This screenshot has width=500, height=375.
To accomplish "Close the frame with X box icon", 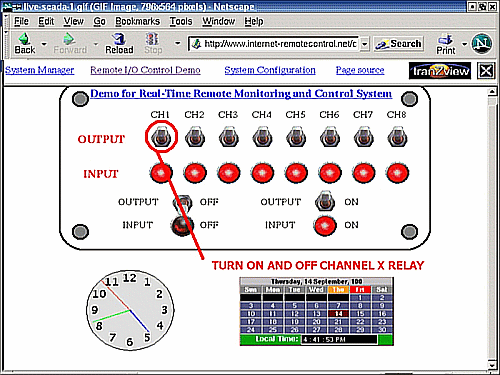I will (486, 71).
